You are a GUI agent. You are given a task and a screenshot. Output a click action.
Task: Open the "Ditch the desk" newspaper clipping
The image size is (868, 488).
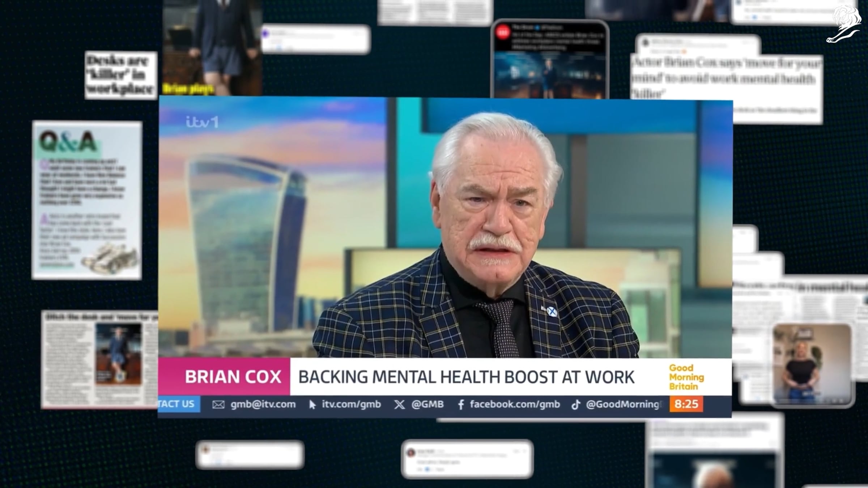point(100,360)
